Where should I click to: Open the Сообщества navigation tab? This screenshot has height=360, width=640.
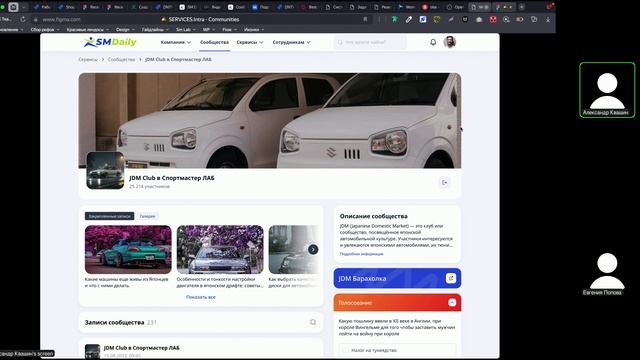coord(214,42)
